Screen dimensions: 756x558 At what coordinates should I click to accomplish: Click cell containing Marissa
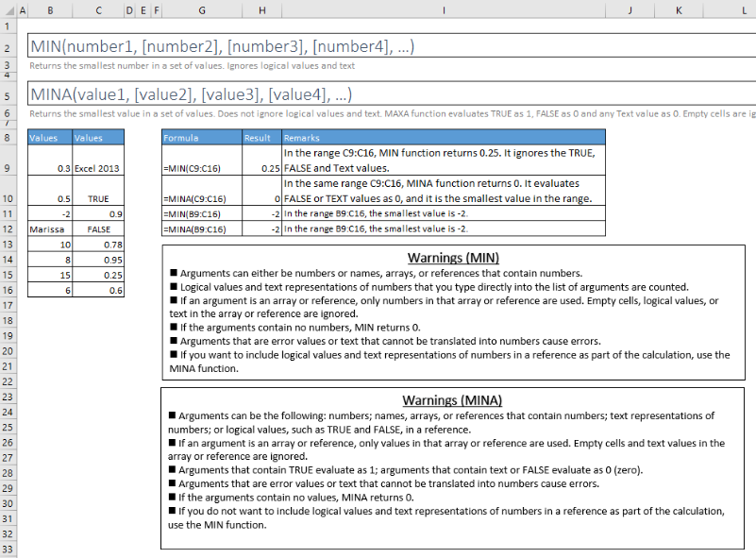[50, 229]
